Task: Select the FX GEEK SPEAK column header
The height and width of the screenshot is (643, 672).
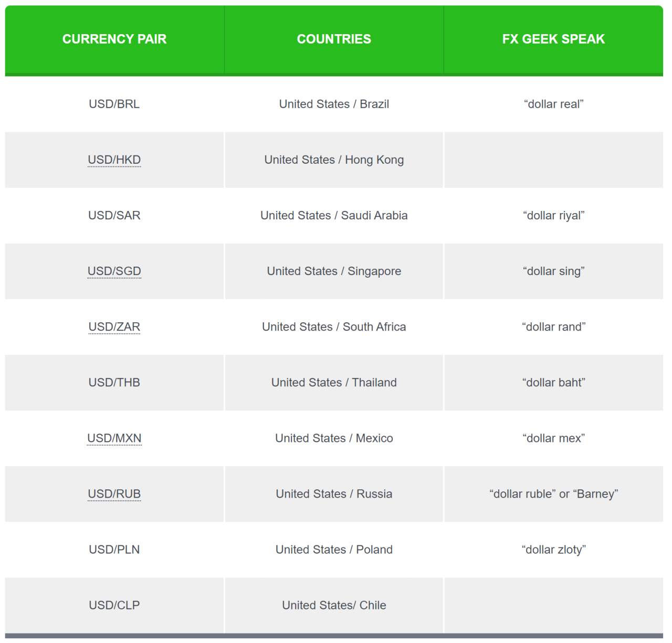Action: click(x=553, y=39)
